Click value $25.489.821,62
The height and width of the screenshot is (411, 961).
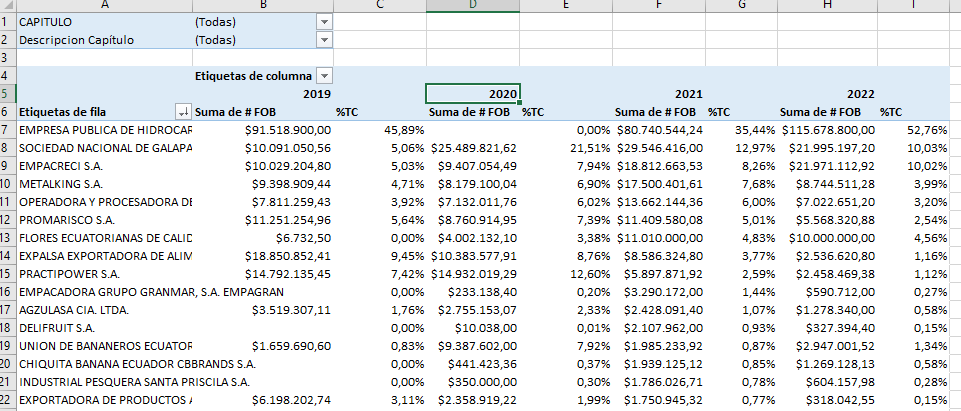tap(473, 148)
